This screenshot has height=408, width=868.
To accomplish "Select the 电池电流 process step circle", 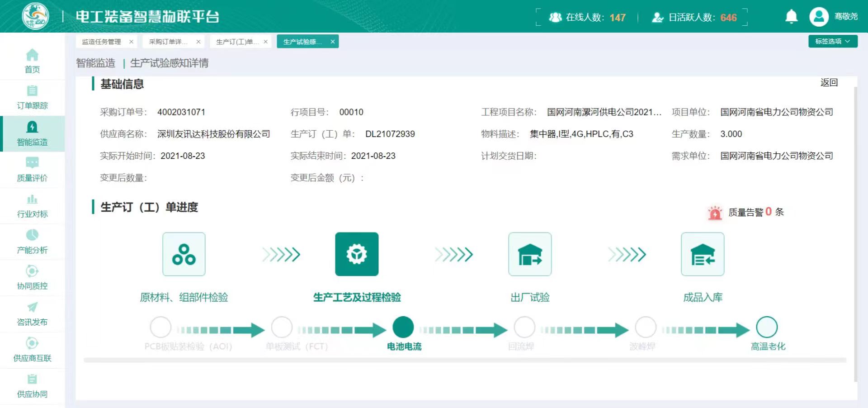I will (403, 327).
